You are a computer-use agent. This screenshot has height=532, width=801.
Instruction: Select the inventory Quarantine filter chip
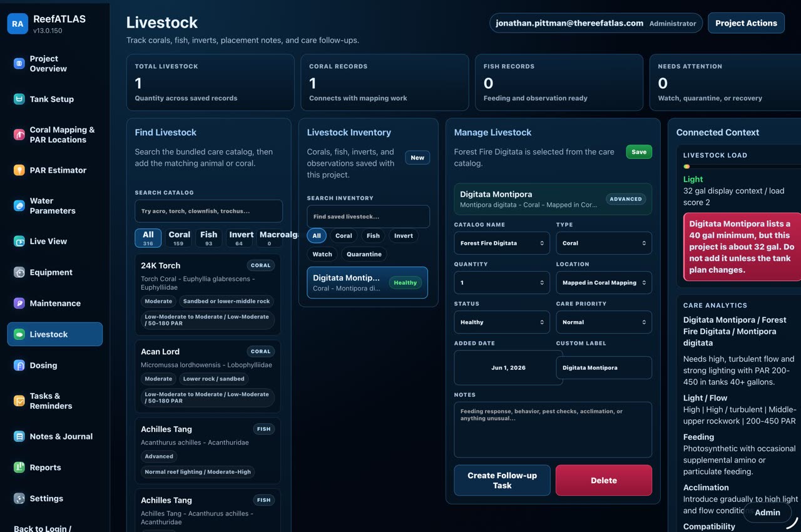click(x=364, y=254)
